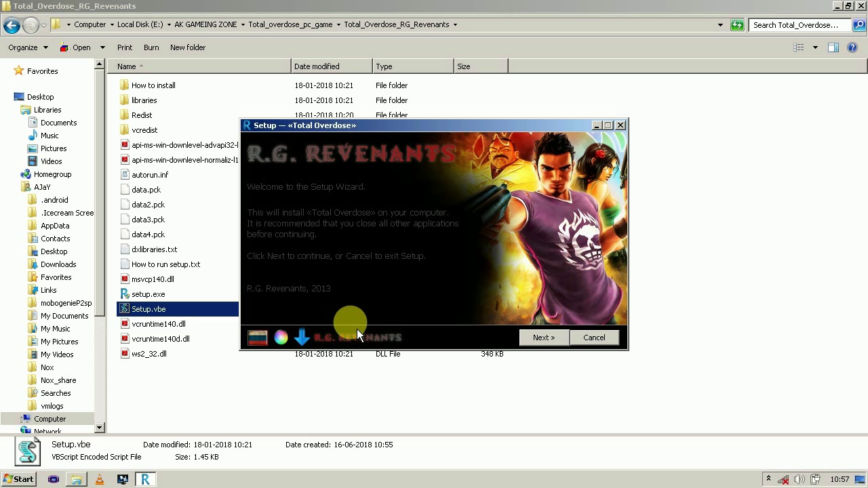868x488 pixels.
Task: Change the view with the view icon
Action: pos(799,47)
